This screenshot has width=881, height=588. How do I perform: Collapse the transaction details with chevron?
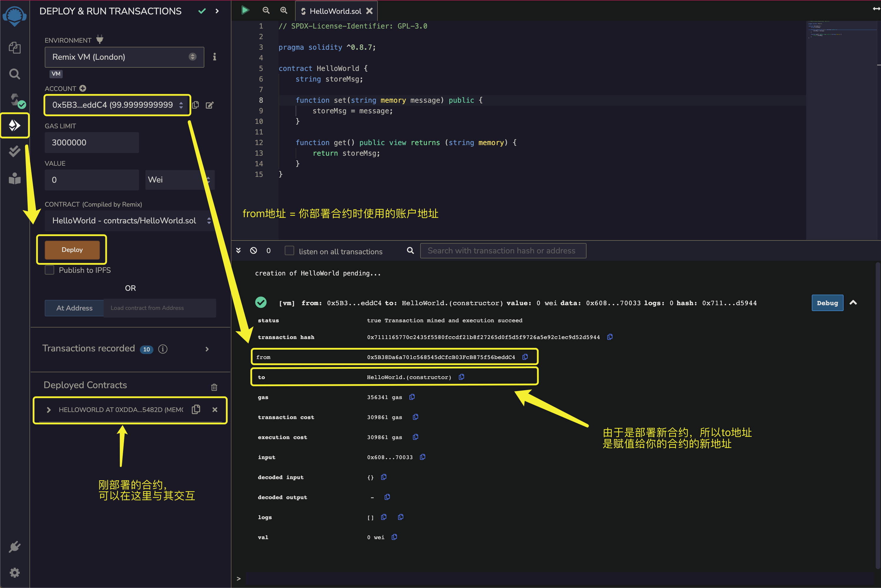853,303
